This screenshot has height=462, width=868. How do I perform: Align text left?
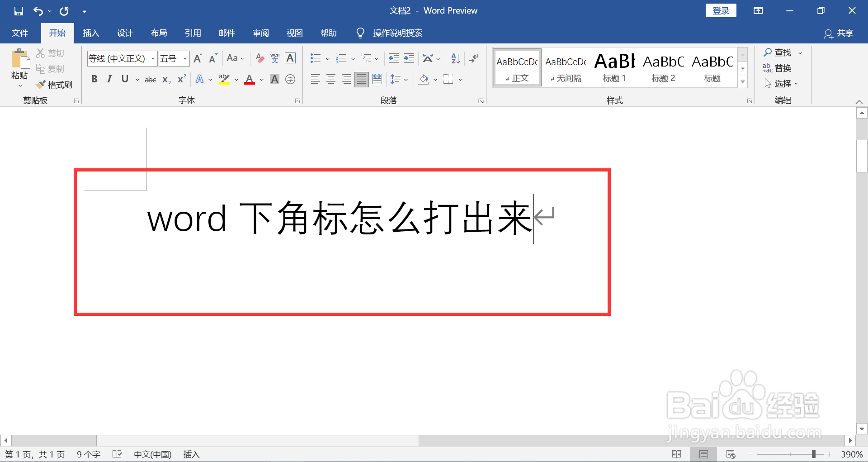(316, 80)
